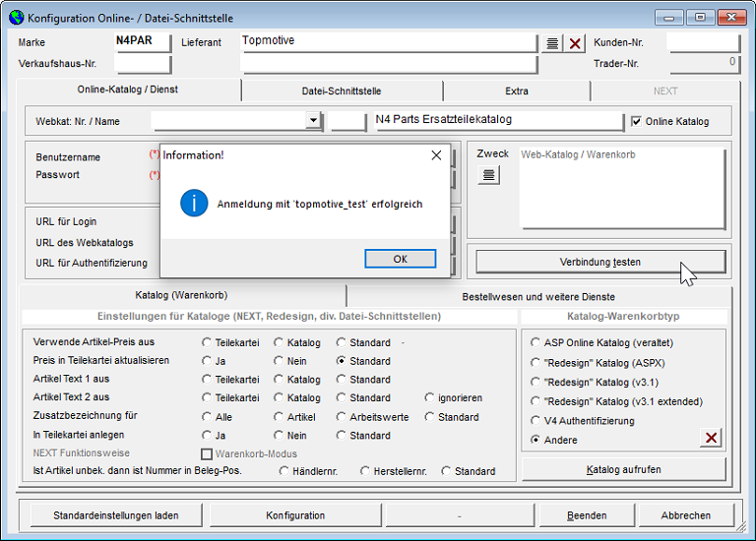The image size is (756, 541).
Task: Select Standard for Verwende Artikel-Preis aus
Action: [341, 342]
